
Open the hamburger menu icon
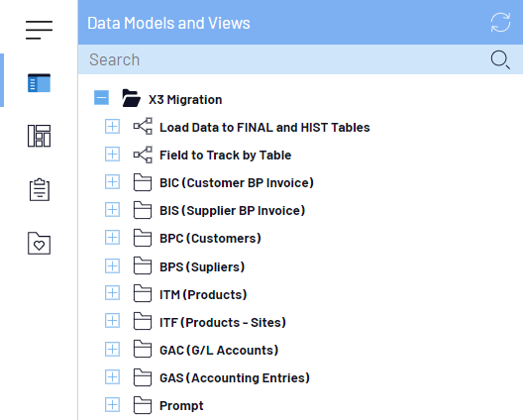pyautogui.click(x=39, y=30)
